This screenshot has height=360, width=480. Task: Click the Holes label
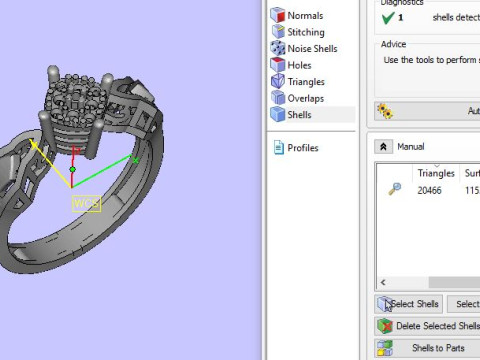click(299, 65)
